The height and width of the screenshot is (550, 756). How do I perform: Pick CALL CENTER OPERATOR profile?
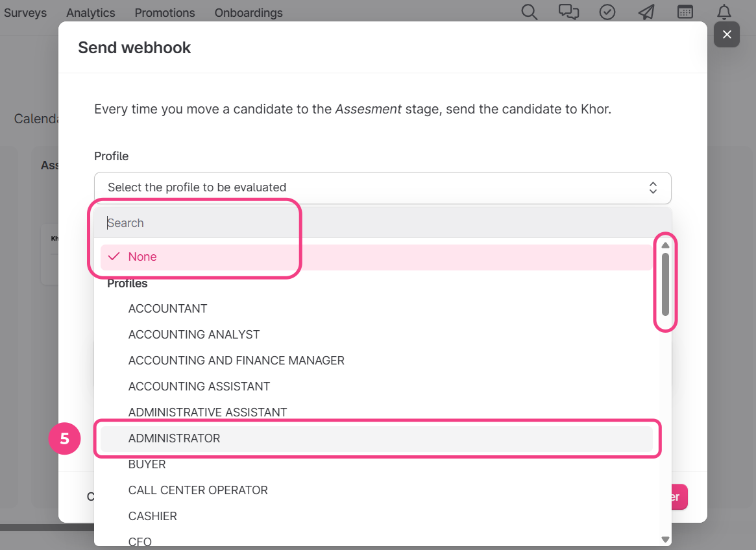[x=198, y=490]
